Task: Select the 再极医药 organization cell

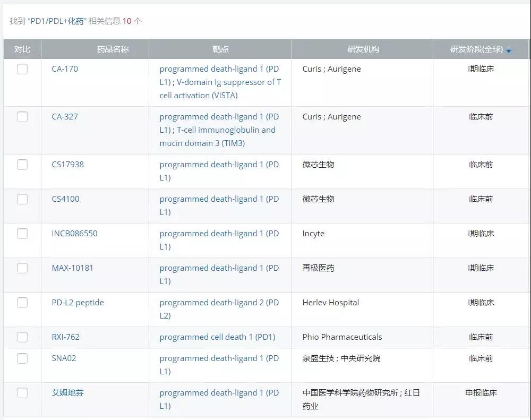Action: pyautogui.click(x=318, y=268)
